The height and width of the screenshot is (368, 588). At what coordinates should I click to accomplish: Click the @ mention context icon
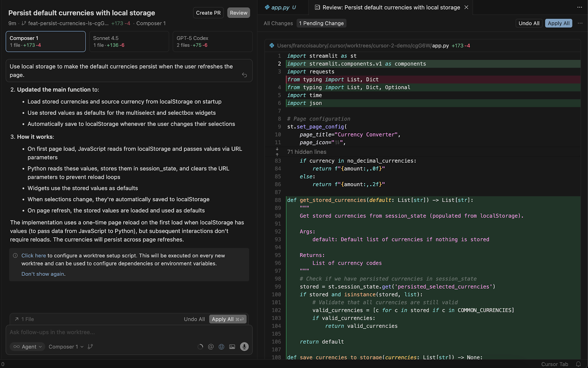point(211,347)
